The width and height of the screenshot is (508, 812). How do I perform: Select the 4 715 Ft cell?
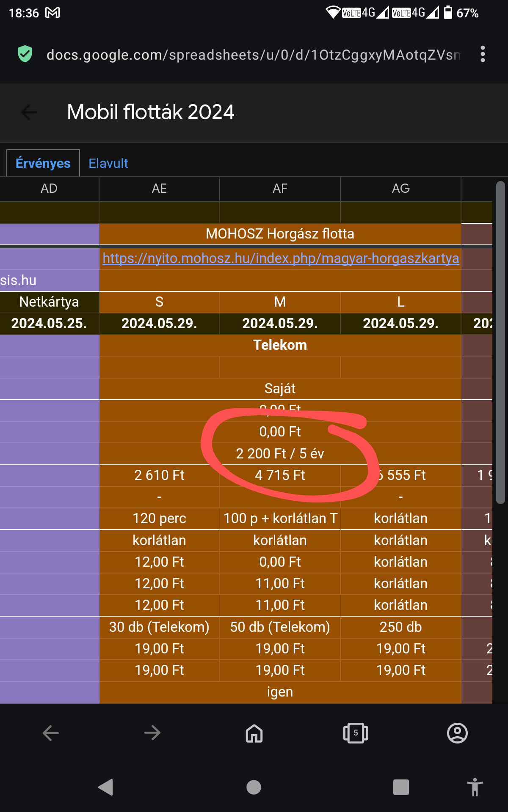coord(280,475)
